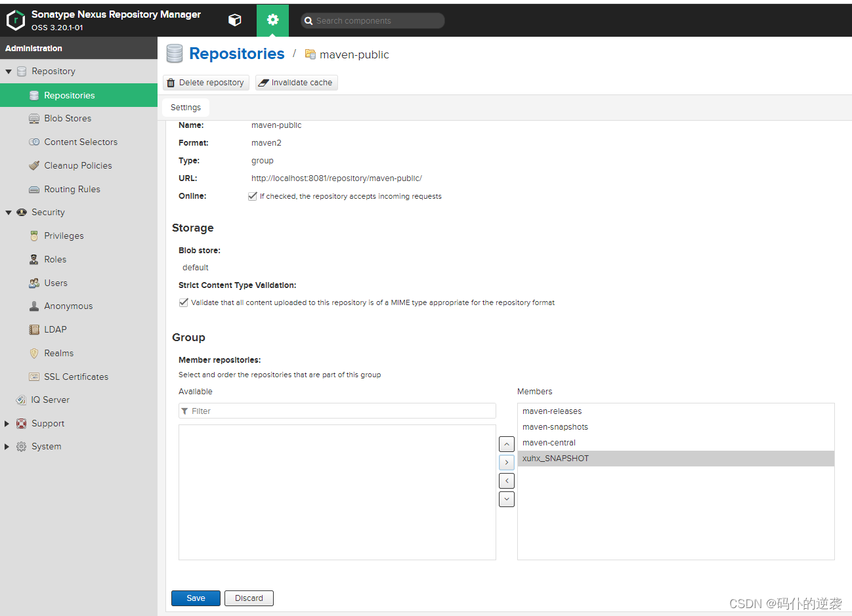Collapse the Repository tree section
The image size is (852, 616).
(x=9, y=72)
